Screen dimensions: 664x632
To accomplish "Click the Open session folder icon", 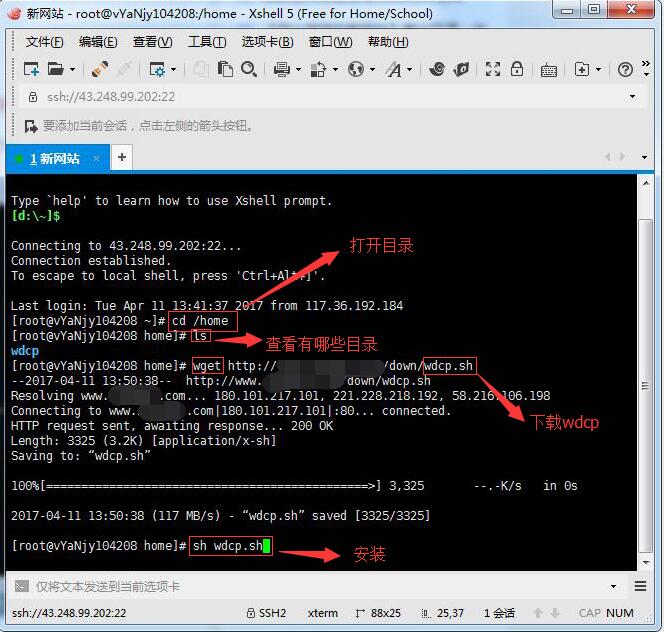I will [x=55, y=69].
